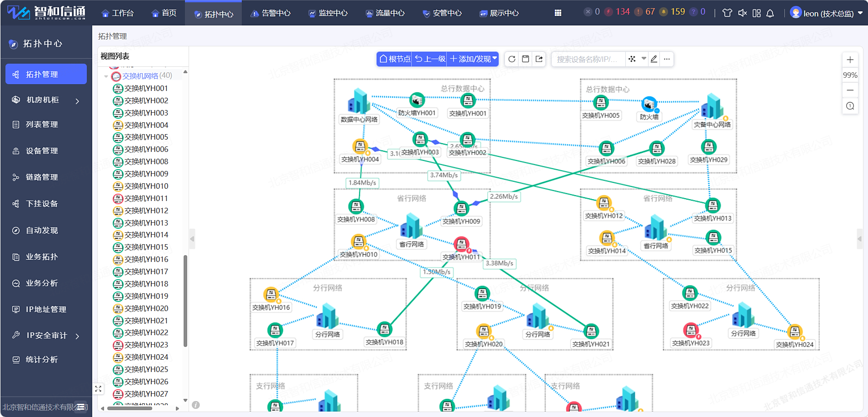Screen dimensions: 868x417
Task: Click the critical alarm count 134
Action: (x=618, y=12)
